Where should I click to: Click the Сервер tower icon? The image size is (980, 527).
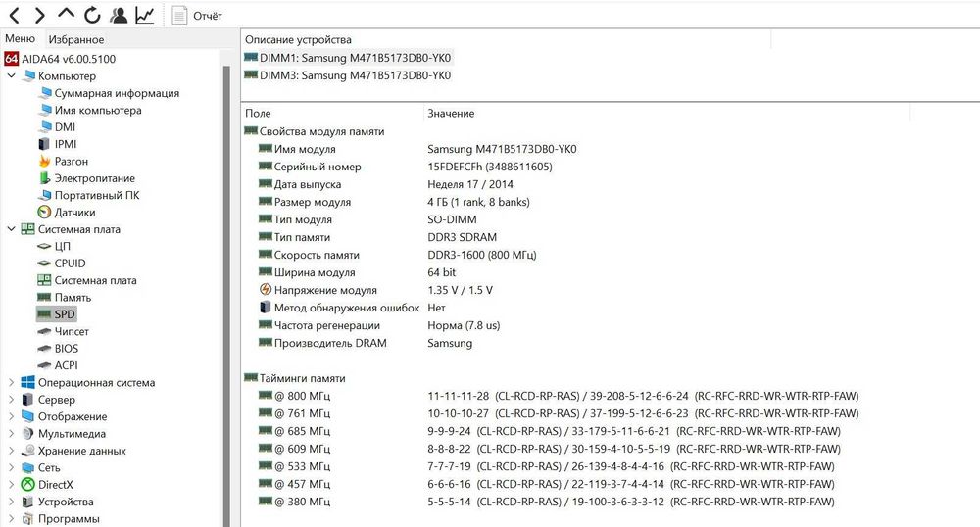coord(27,399)
